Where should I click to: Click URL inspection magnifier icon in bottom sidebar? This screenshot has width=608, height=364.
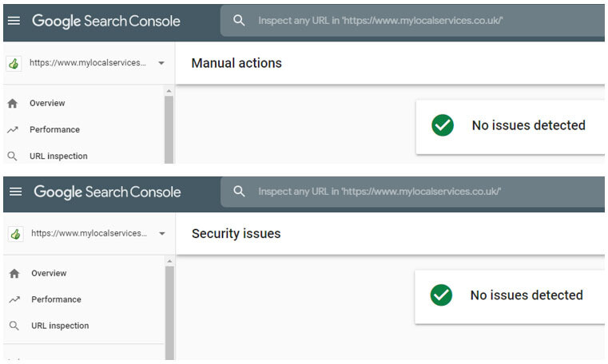click(x=14, y=326)
